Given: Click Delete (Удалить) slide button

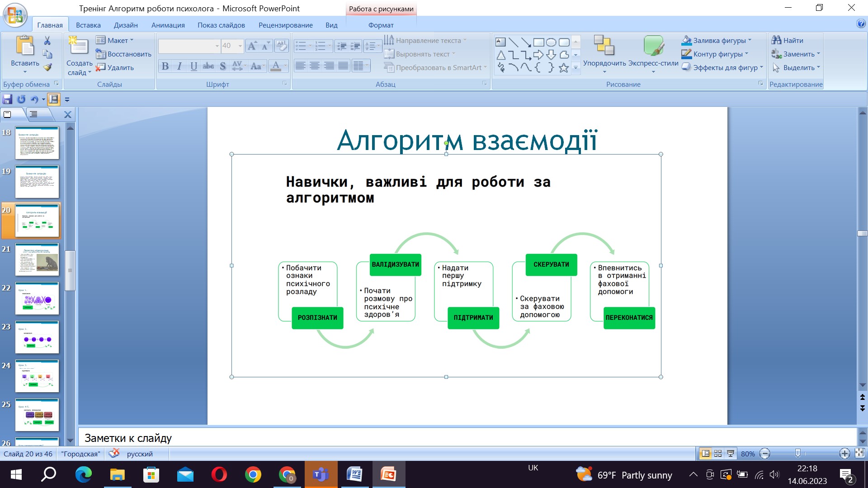Looking at the screenshot, I should (x=115, y=67).
